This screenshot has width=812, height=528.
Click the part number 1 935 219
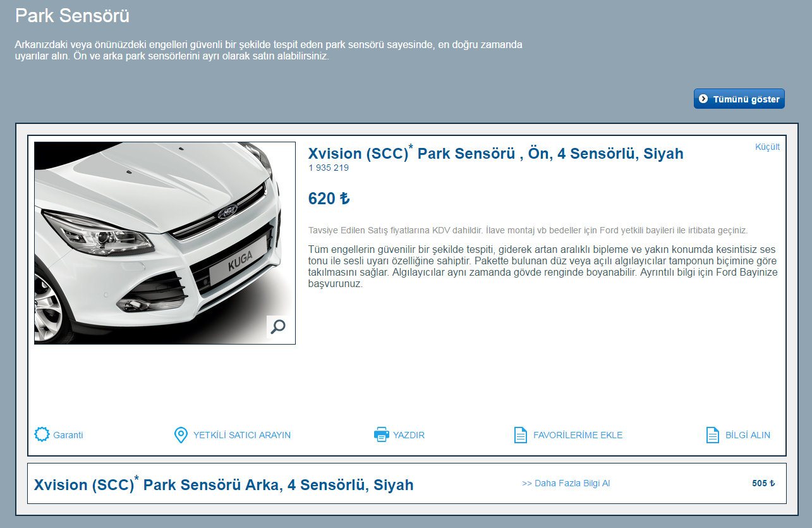tap(329, 168)
